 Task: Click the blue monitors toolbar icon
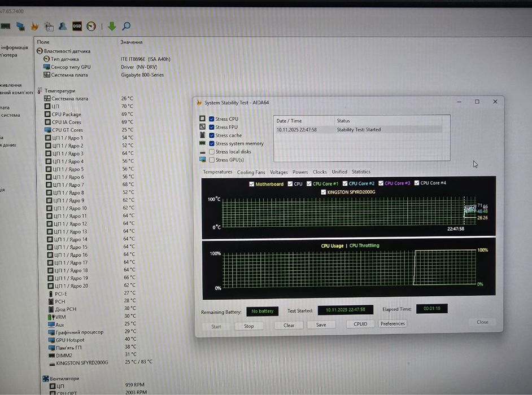pyautogui.click(x=20, y=26)
